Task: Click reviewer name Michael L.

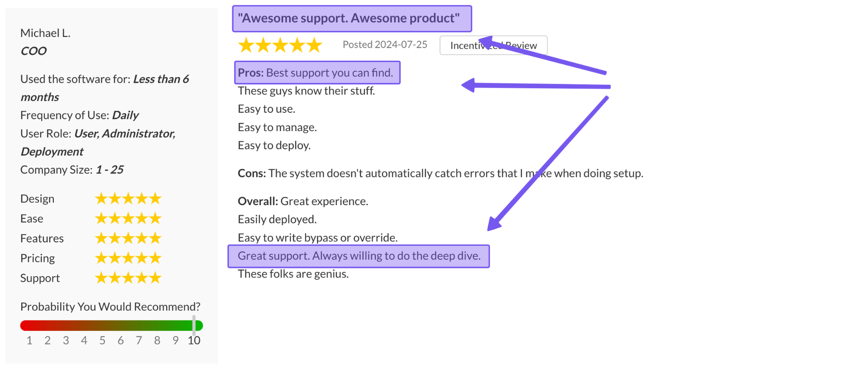Action: (x=45, y=33)
